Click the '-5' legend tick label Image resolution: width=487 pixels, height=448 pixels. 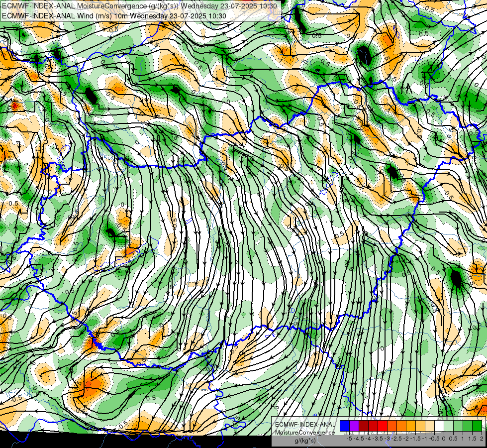349,439
